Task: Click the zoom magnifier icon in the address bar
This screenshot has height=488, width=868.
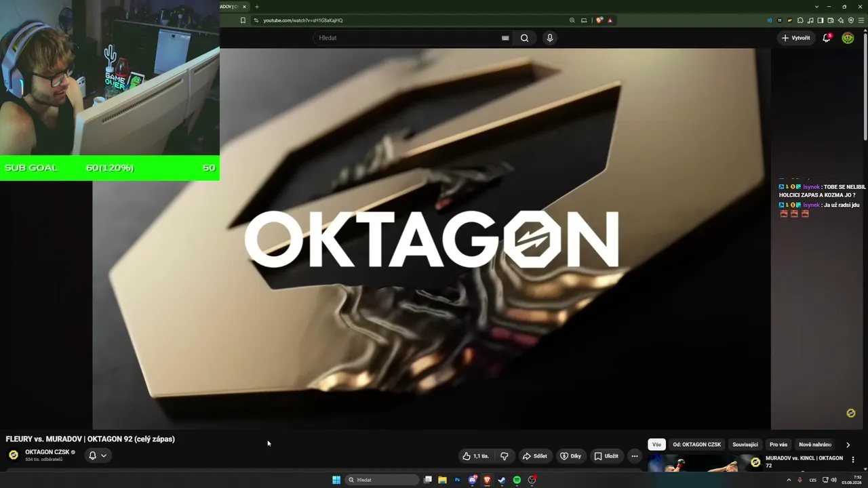Action: 572,20
